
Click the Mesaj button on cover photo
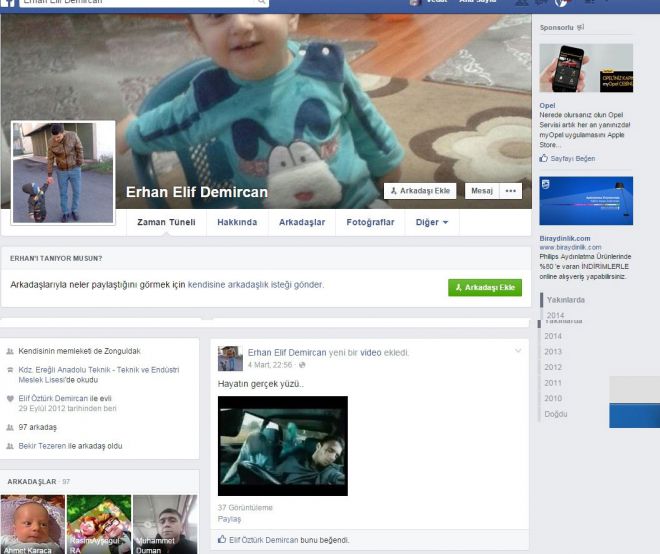click(482, 190)
